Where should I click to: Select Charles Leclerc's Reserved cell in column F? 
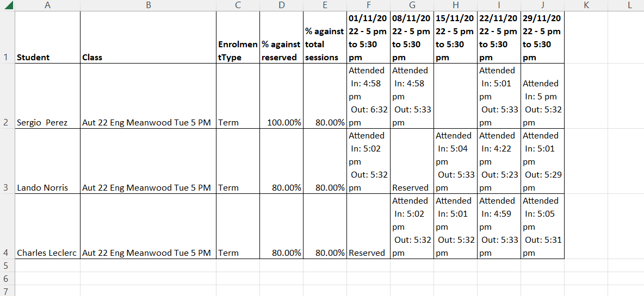pos(368,226)
